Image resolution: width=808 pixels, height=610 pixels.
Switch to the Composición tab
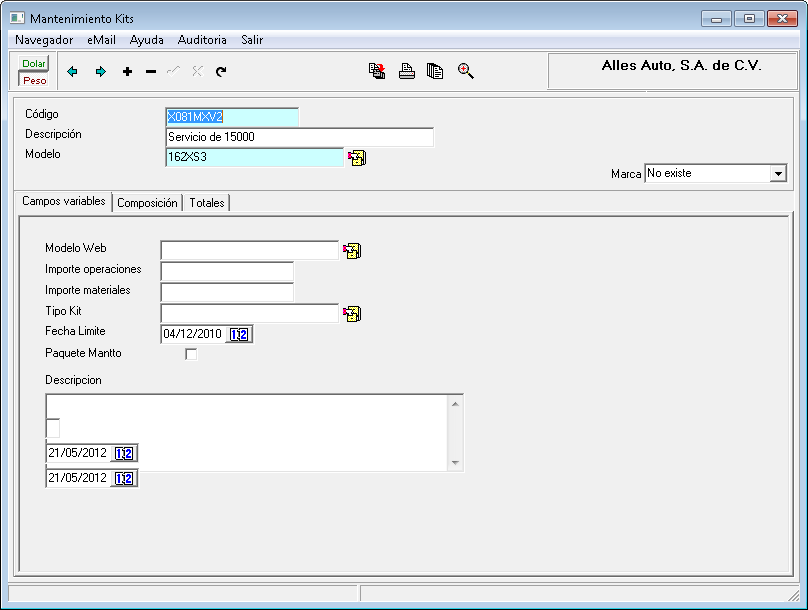tap(147, 203)
